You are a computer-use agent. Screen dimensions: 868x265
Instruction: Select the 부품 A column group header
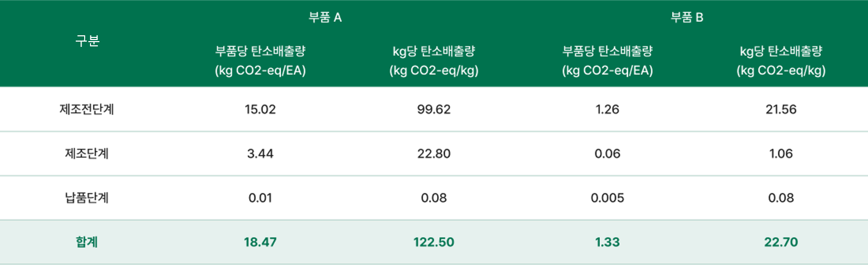(x=325, y=17)
